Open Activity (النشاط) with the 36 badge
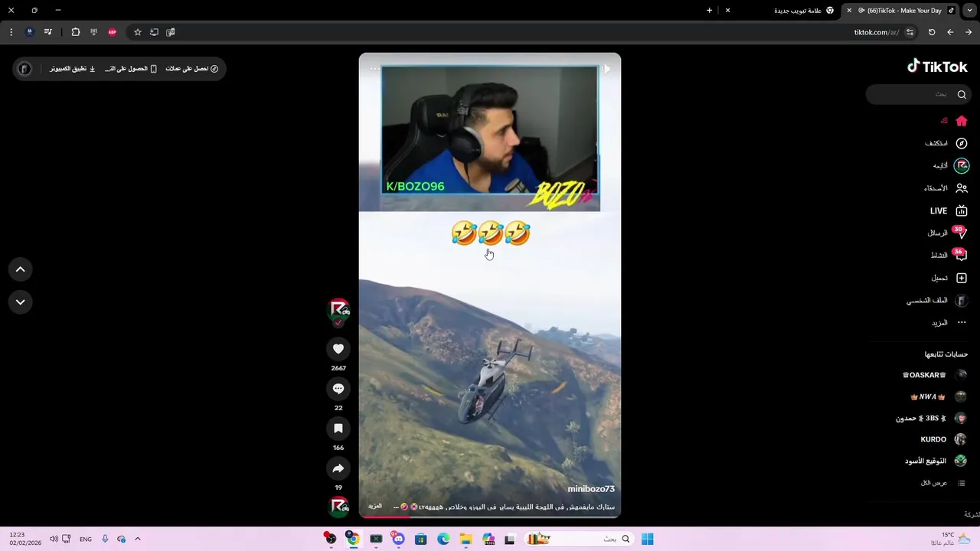This screenshot has height=551, width=980. click(949, 255)
